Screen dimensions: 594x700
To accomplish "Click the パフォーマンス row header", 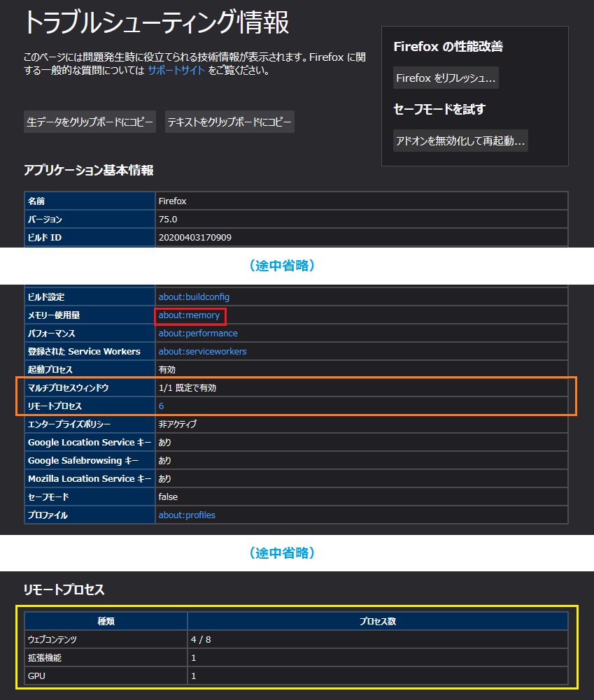I will pos(90,334).
